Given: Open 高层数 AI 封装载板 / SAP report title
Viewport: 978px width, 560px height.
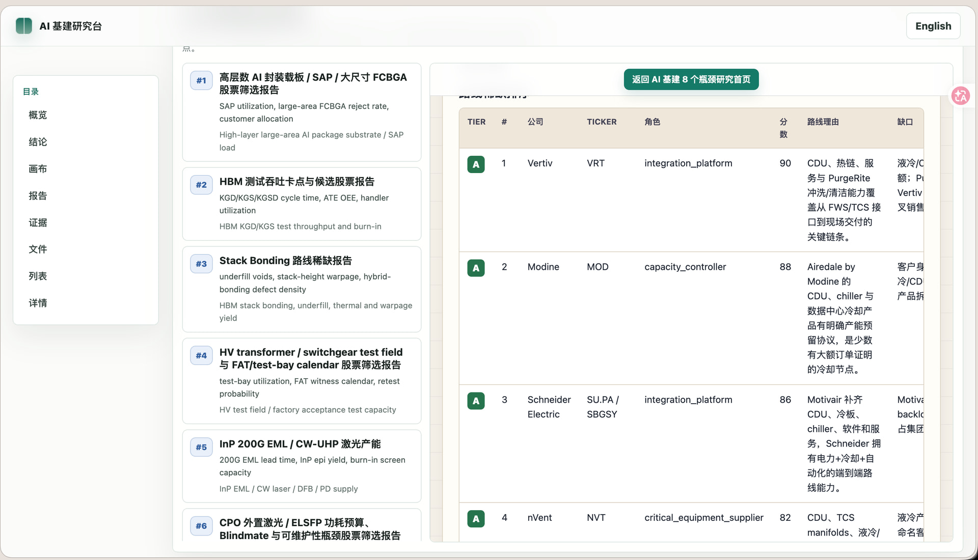Looking at the screenshot, I should pos(313,83).
